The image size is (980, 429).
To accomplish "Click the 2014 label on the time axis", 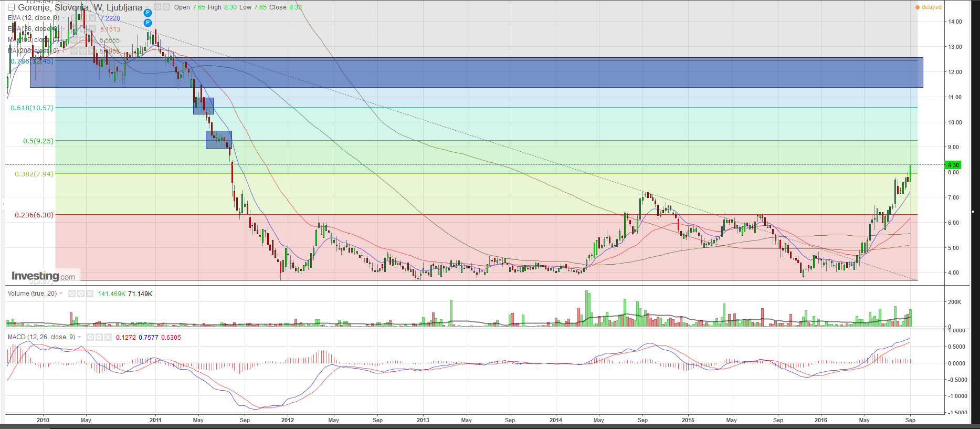I will 556,420.
